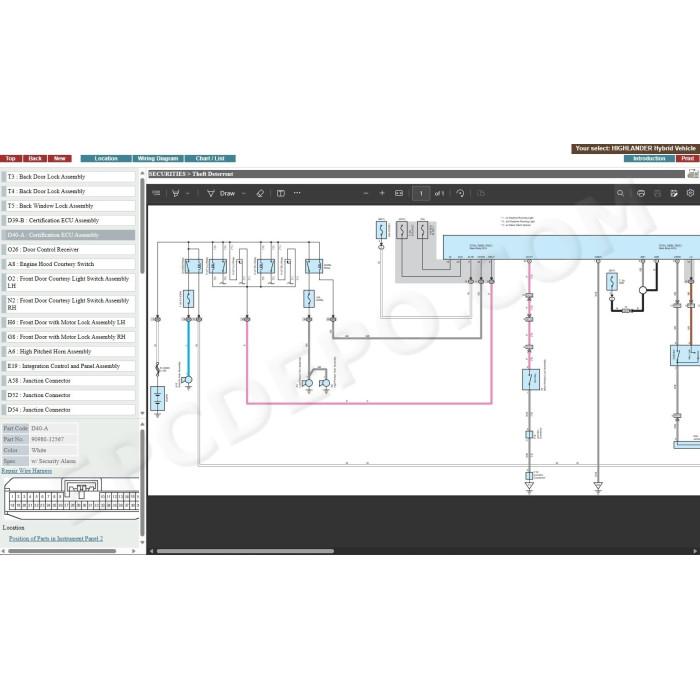Click Save as icon with pencil
Screen dimensions: 700x700
(674, 193)
